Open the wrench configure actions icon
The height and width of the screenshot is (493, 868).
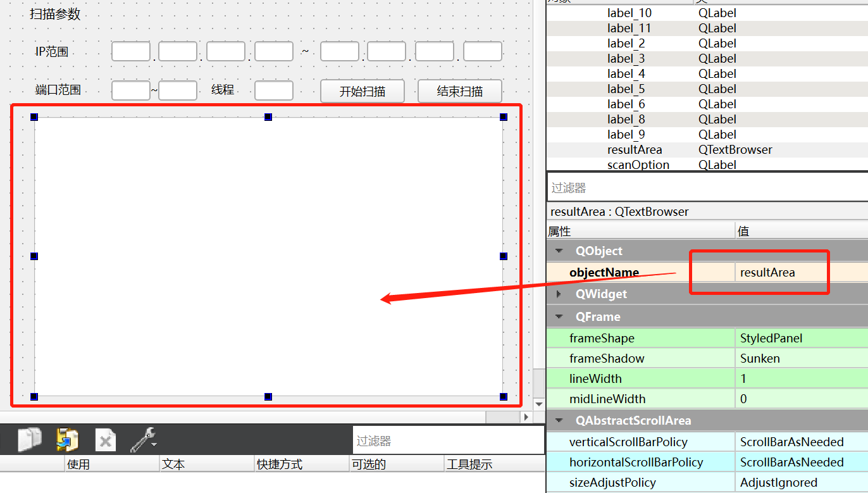(144, 440)
